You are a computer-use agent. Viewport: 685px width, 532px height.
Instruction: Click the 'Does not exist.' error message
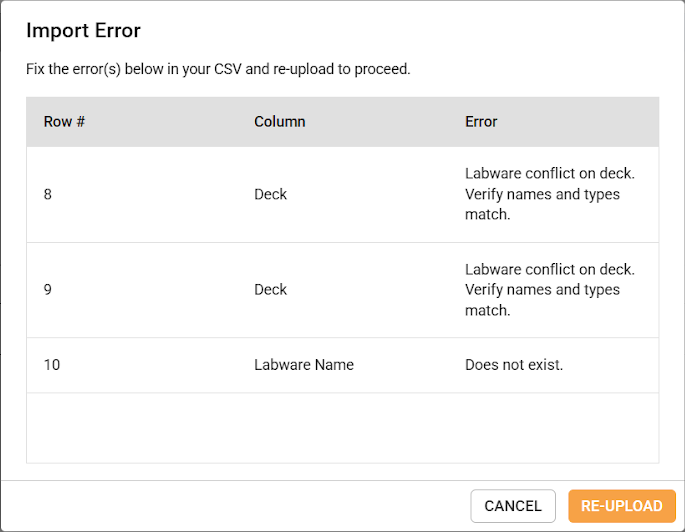point(514,365)
